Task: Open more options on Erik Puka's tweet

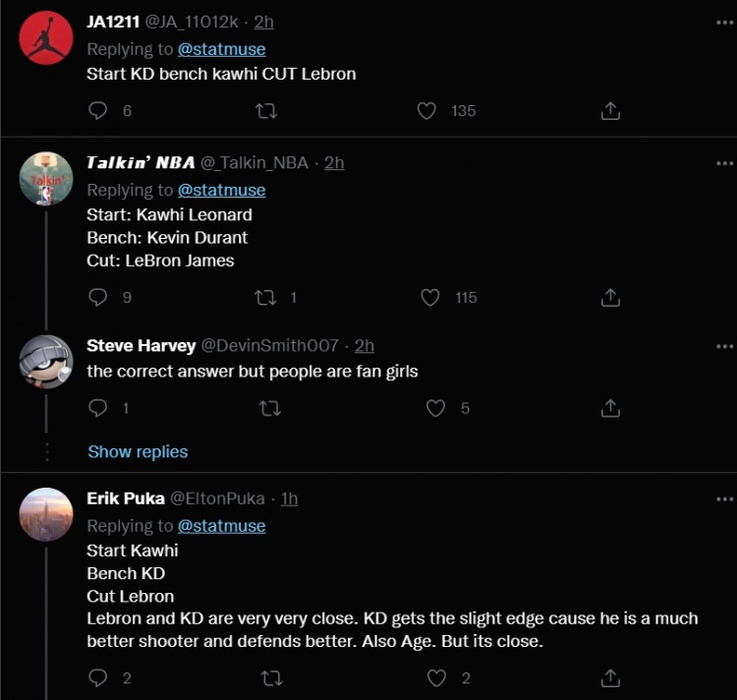Action: [725, 499]
